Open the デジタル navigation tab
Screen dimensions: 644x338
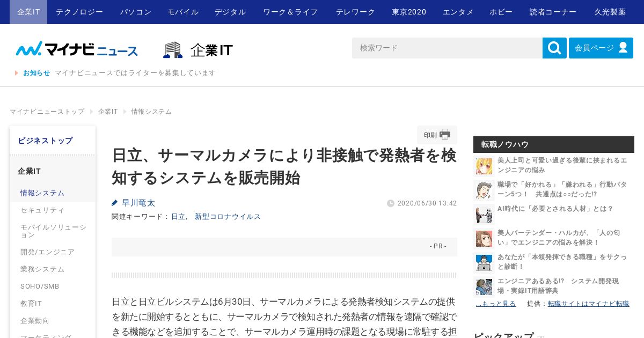click(230, 12)
